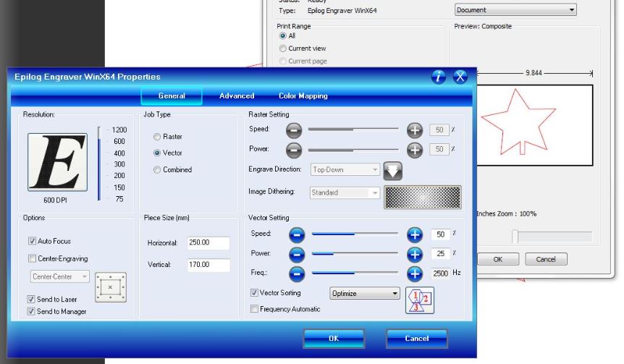
Task: Click the 75 resolution label
Action: (x=119, y=199)
